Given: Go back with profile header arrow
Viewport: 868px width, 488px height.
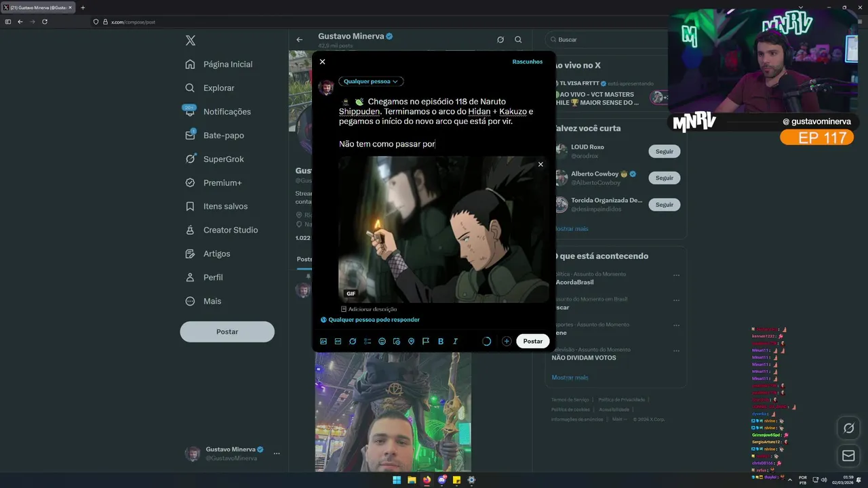Looking at the screenshot, I should [299, 40].
